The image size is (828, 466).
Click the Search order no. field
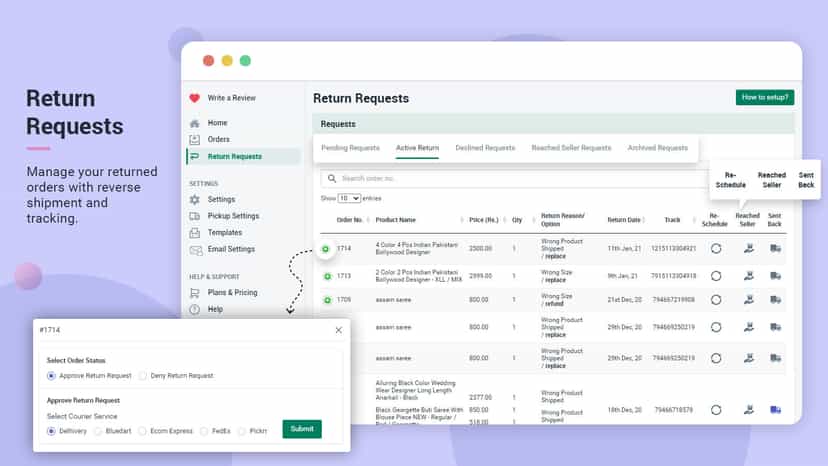pos(515,179)
